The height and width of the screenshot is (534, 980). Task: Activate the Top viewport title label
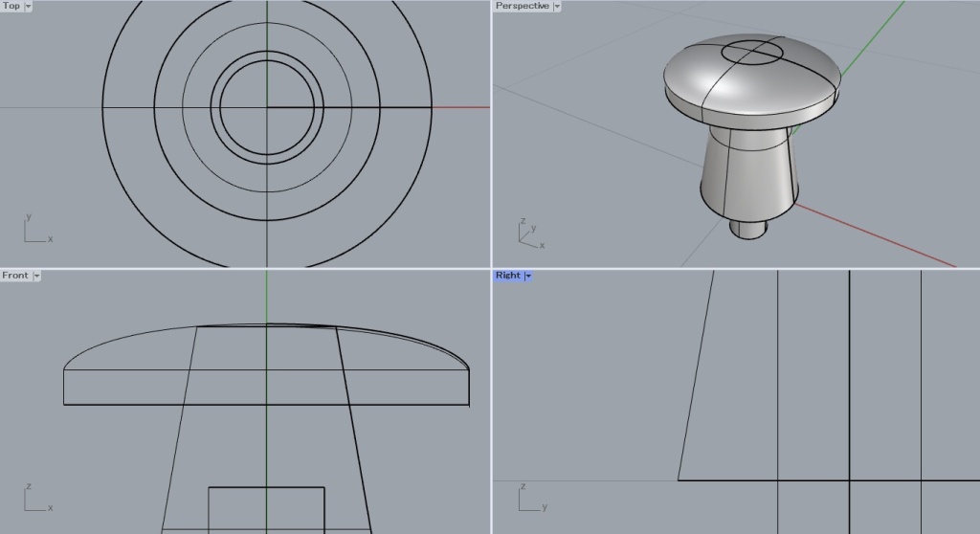coord(11,6)
